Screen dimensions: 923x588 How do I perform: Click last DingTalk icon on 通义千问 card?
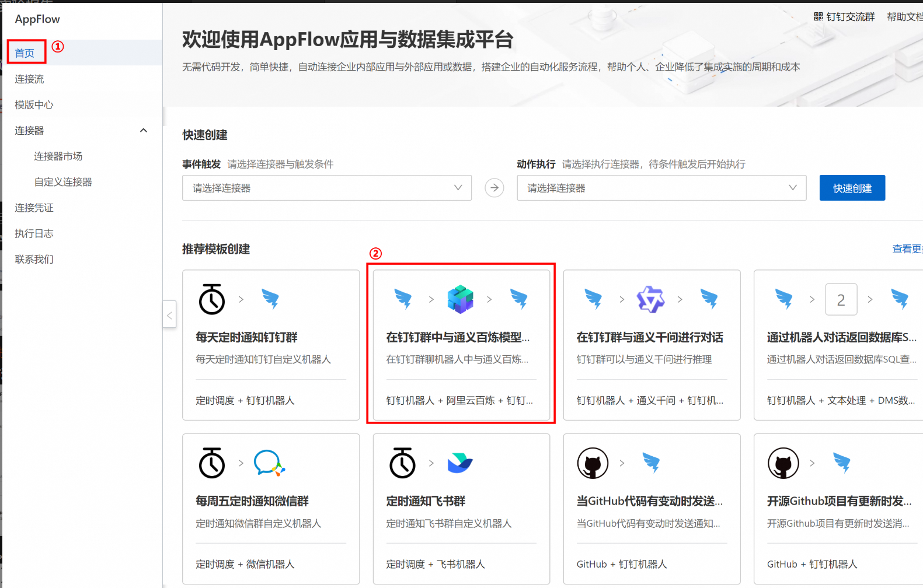[x=709, y=299]
